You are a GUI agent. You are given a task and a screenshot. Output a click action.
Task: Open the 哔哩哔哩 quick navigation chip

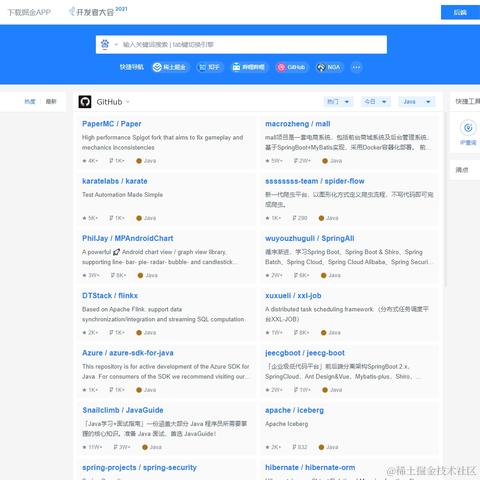pyautogui.click(x=249, y=67)
